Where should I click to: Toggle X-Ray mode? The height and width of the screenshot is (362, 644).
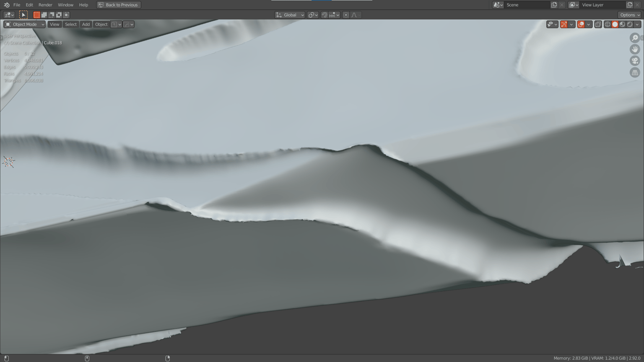598,24
